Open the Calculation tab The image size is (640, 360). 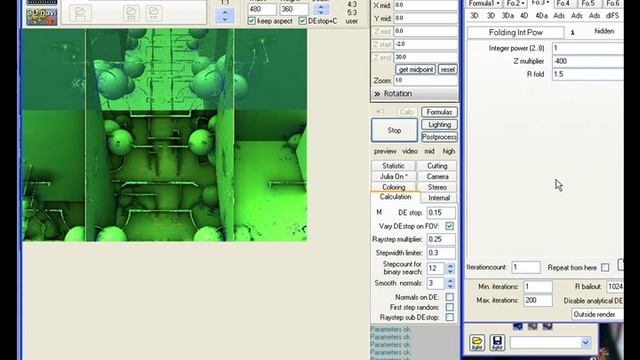395,197
